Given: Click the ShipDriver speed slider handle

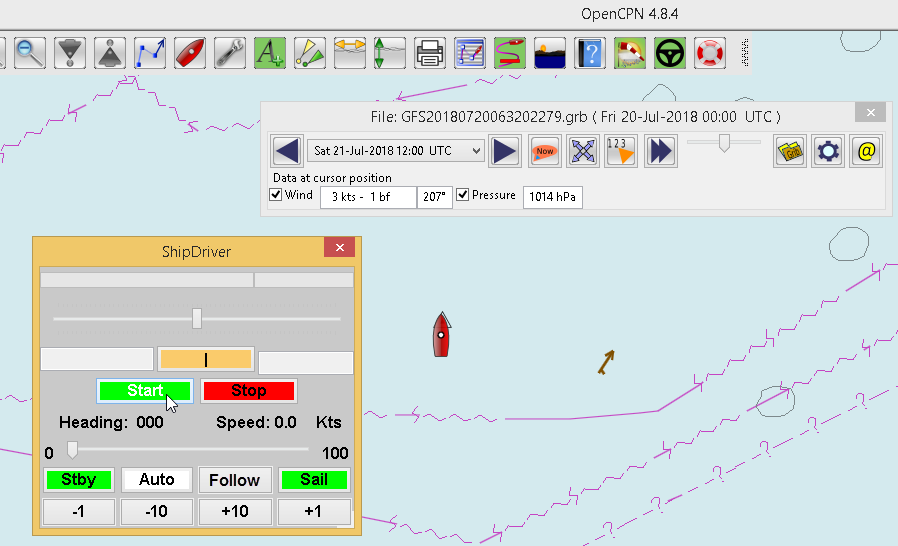Looking at the screenshot, I should (72, 451).
